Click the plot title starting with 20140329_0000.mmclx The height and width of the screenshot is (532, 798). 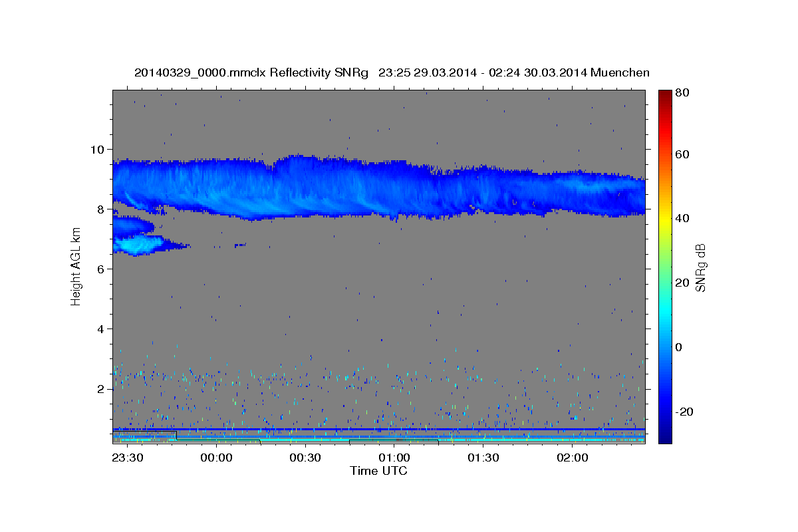point(392,72)
